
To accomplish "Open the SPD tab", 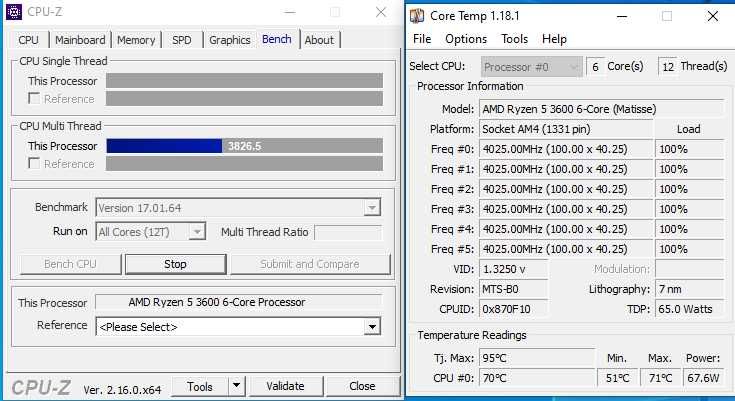I will click(182, 40).
